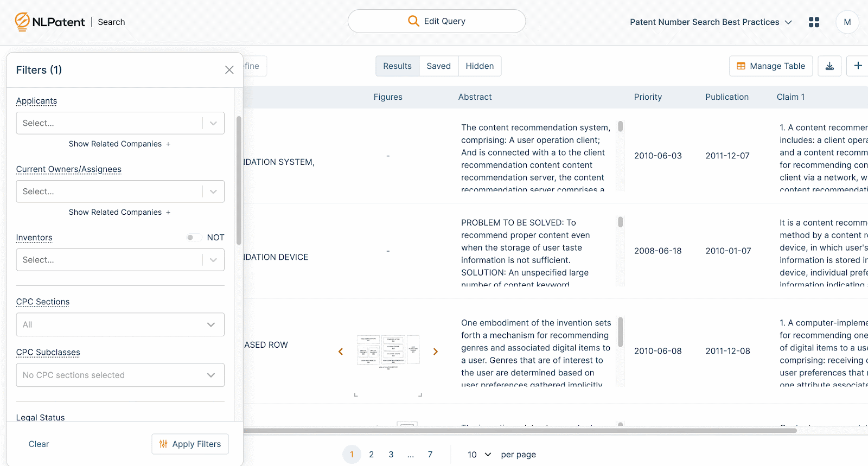
Task: Open the CPC Sections dropdown
Action: (120, 324)
